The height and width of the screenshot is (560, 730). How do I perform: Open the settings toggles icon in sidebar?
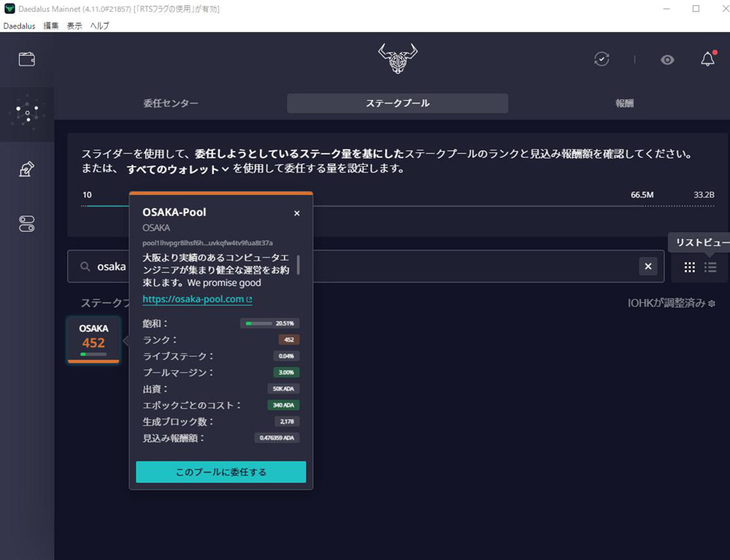(27, 224)
